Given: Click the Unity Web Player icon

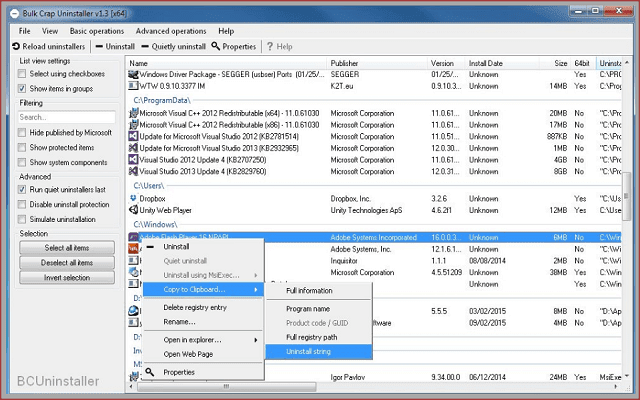Looking at the screenshot, I should (x=134, y=210).
